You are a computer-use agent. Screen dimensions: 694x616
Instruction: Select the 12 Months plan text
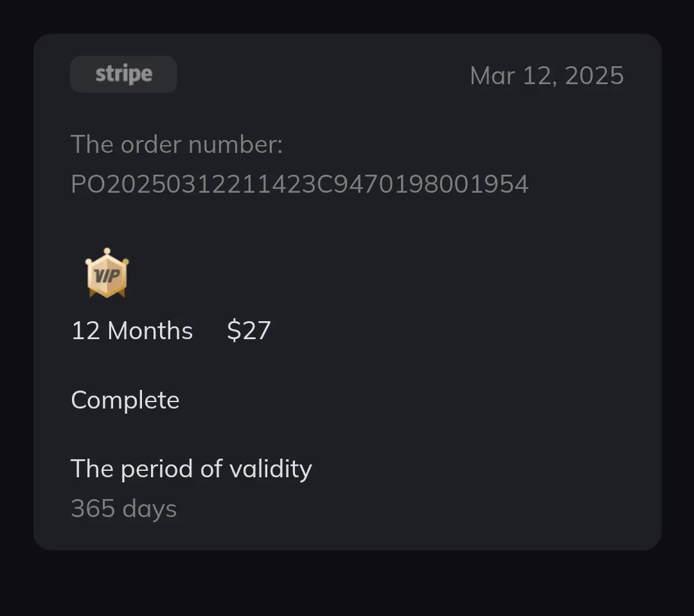132,331
